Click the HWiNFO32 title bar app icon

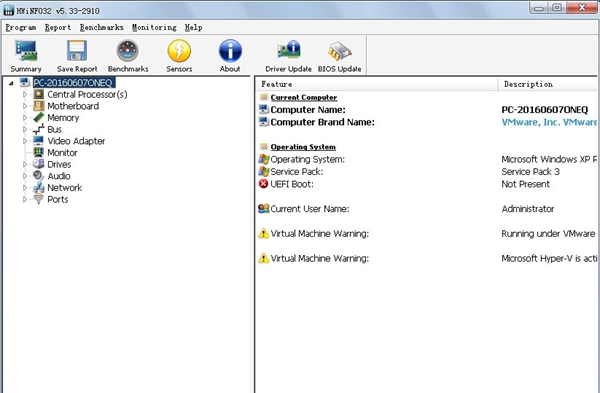[x=9, y=11]
